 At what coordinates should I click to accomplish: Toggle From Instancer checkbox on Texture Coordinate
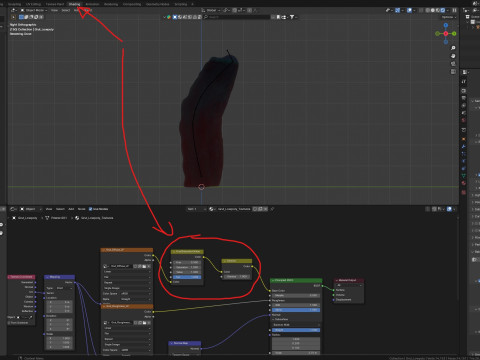9,323
